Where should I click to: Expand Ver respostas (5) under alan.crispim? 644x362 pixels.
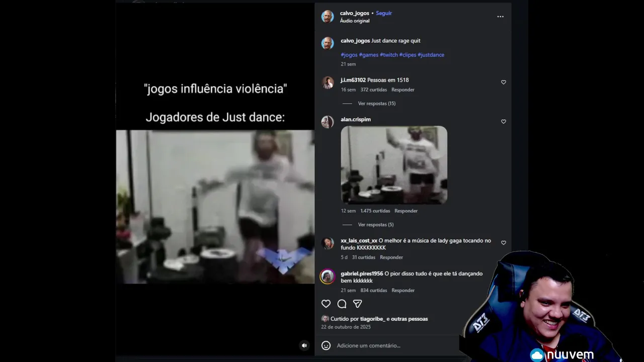click(376, 225)
